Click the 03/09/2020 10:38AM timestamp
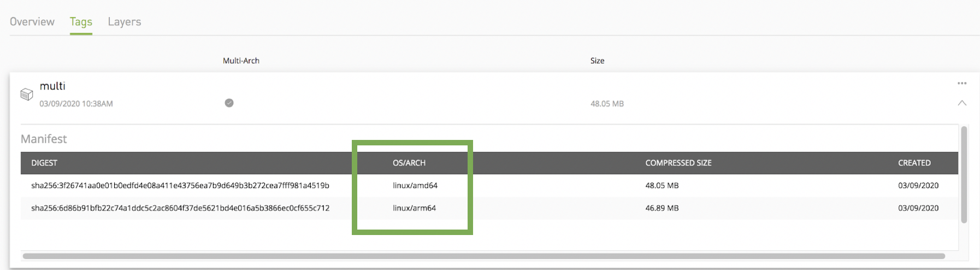The width and height of the screenshot is (980, 270). [x=76, y=104]
